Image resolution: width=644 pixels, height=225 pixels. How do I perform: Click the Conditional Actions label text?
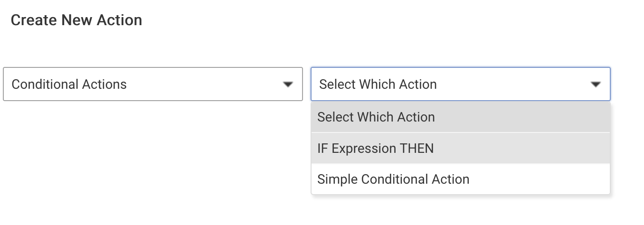(69, 84)
